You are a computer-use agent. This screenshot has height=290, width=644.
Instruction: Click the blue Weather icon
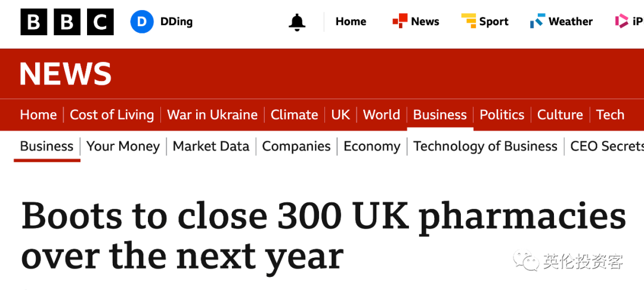[537, 21]
